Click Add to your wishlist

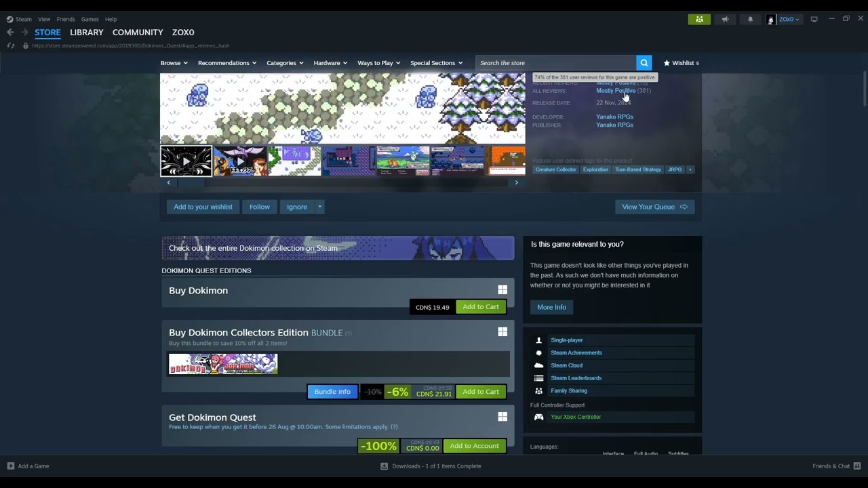(203, 207)
